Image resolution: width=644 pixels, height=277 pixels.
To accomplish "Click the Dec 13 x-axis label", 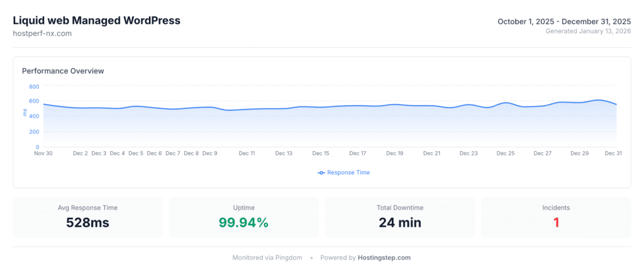I will point(284,154).
